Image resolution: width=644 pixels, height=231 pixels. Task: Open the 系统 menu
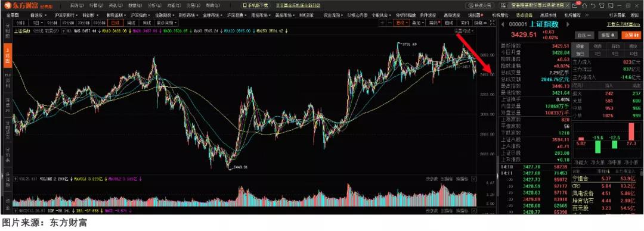coord(77,6)
